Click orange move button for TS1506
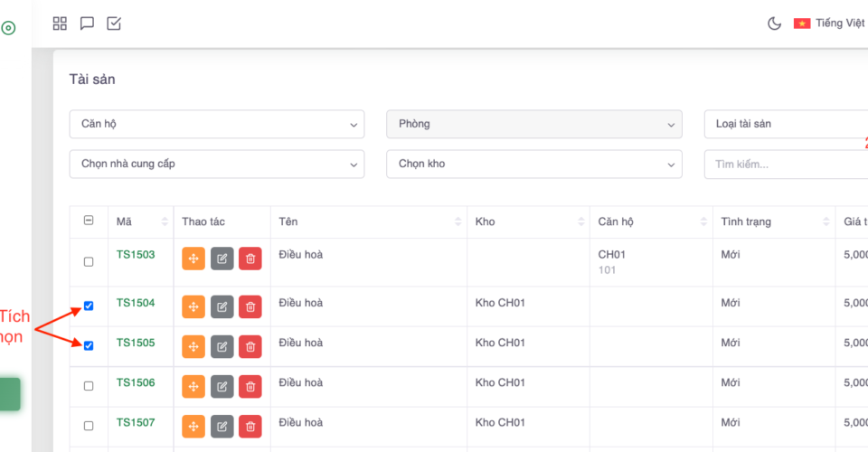This screenshot has width=868, height=452. [193, 387]
